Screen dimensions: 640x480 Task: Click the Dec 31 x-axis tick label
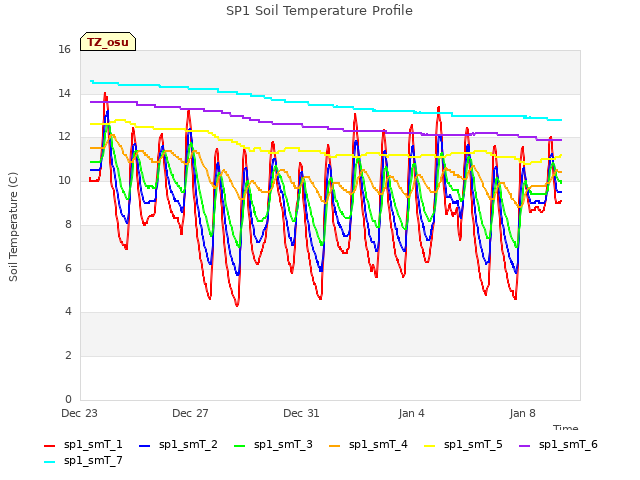[301, 413]
